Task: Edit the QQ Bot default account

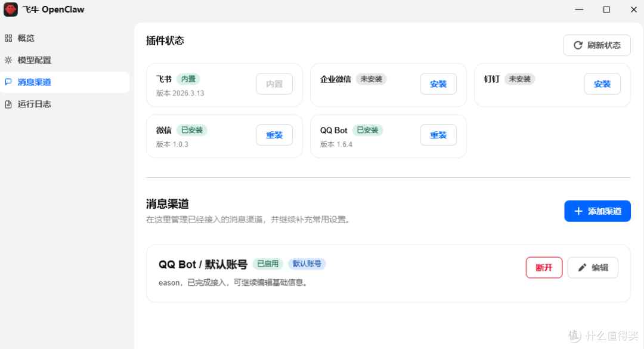Action: coord(593,268)
